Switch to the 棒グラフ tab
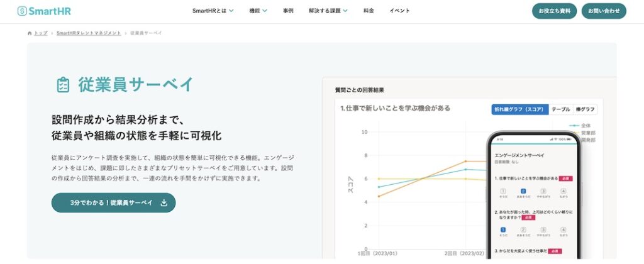 click(x=586, y=109)
